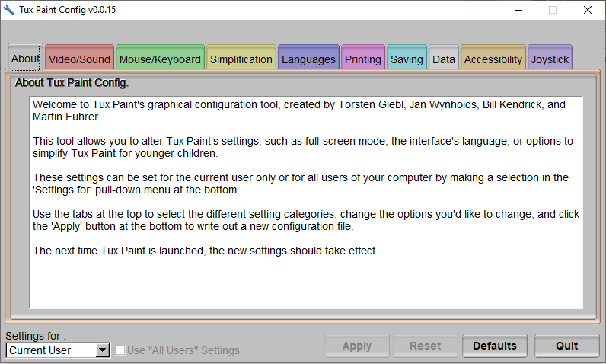Screen dimensions: 606x364
Task: Switch to the Simplification tab
Action: click(241, 58)
